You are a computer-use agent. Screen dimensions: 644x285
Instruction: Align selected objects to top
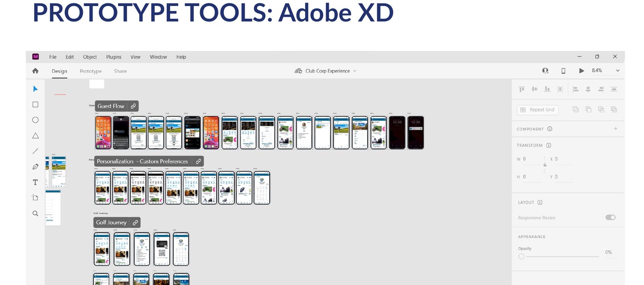(522, 89)
